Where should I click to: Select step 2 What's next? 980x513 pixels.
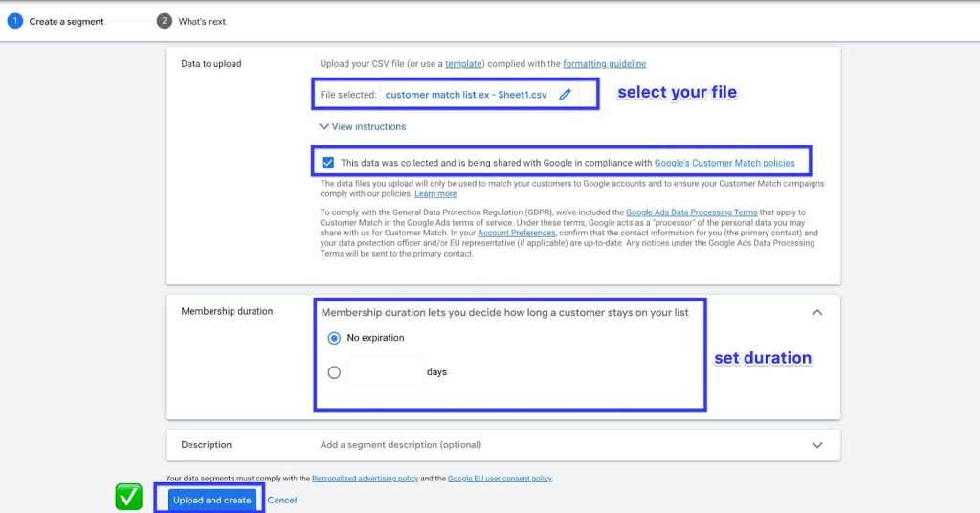coord(191,21)
